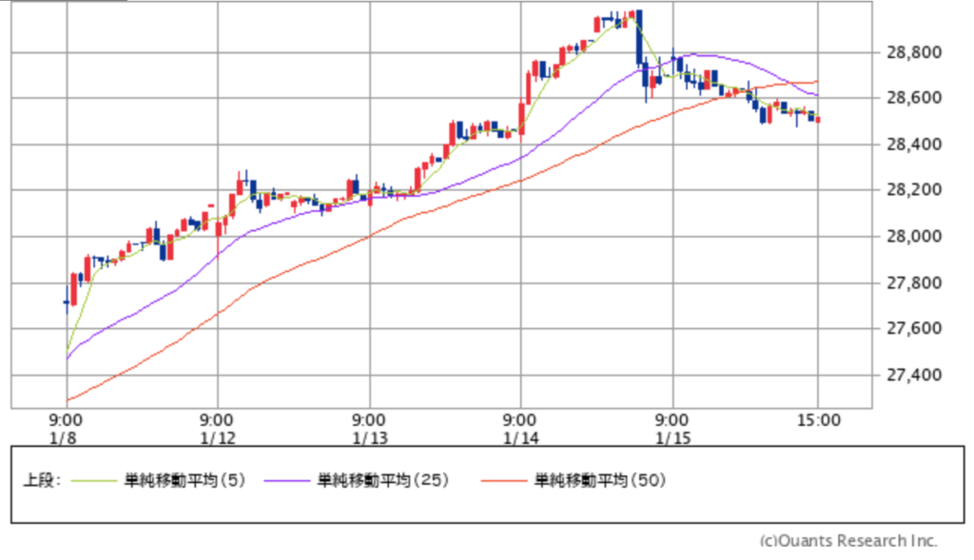Click the 単純移動平均(25) legend label
Image resolution: width=974 pixels, height=560 pixels.
point(382,480)
